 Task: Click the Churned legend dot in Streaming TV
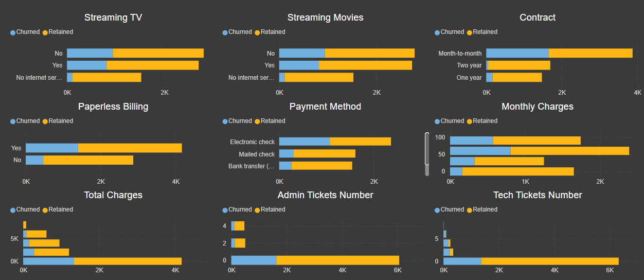[x=13, y=32]
